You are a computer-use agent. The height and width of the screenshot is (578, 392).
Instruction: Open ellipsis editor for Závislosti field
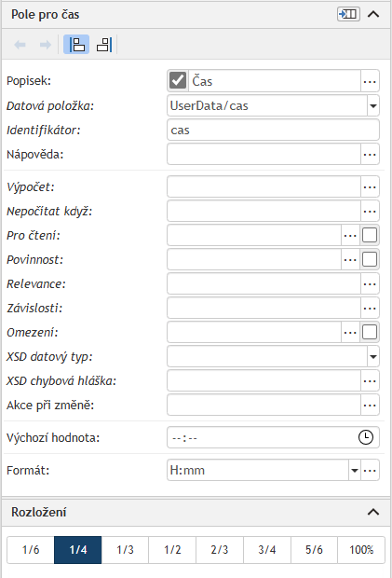[370, 308]
